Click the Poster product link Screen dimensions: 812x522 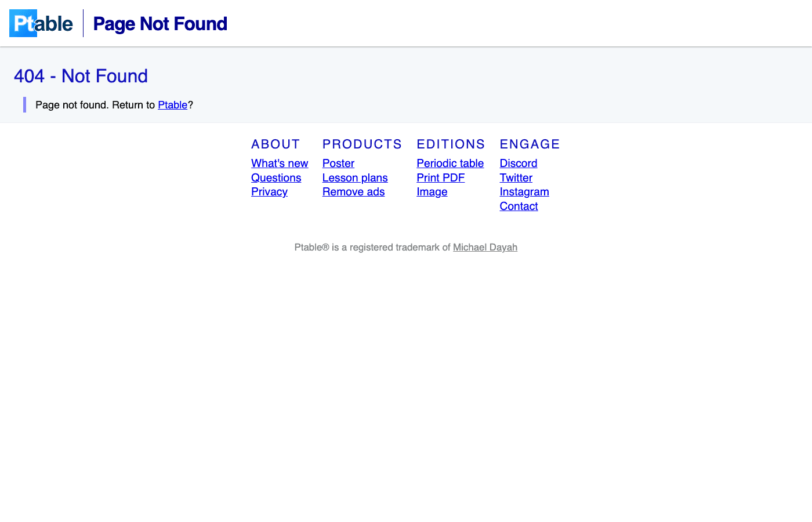(338, 164)
